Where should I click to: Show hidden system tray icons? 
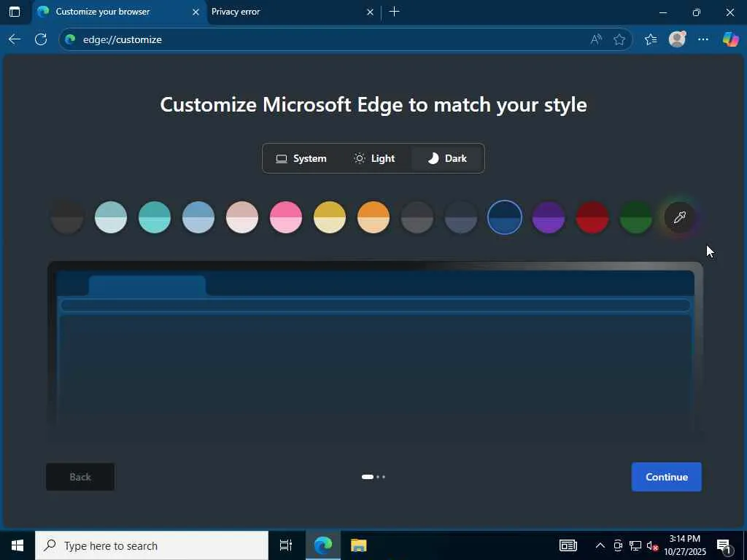(600, 545)
